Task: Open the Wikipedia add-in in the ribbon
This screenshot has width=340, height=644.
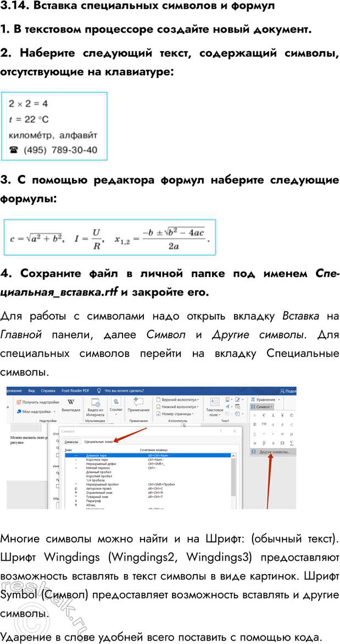Action: coord(70,405)
